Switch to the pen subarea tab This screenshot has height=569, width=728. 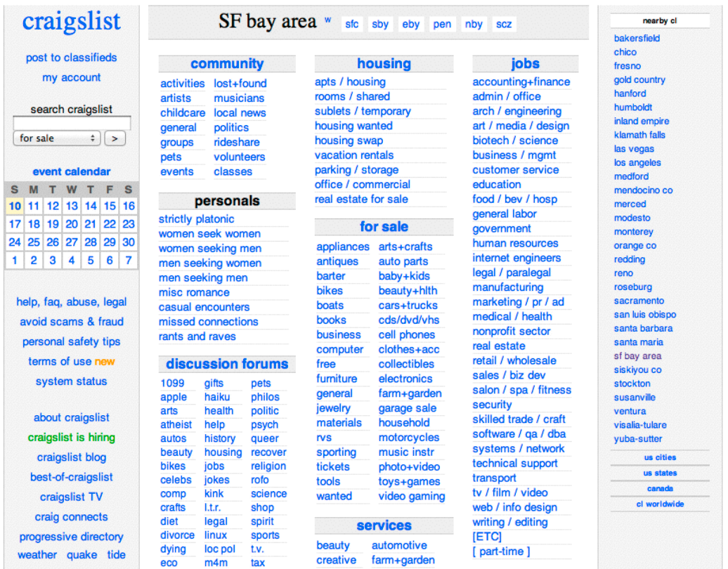tap(442, 24)
